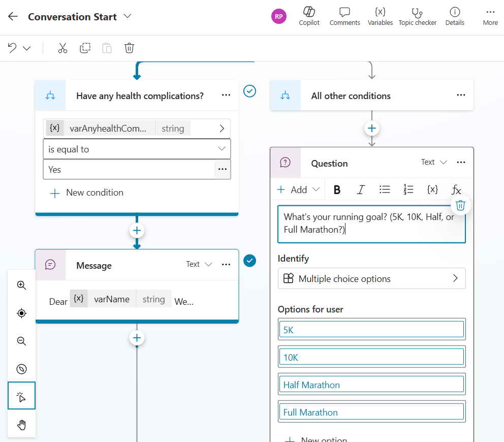Apply bold formatting in Question editor
The height and width of the screenshot is (442, 504).
[336, 190]
